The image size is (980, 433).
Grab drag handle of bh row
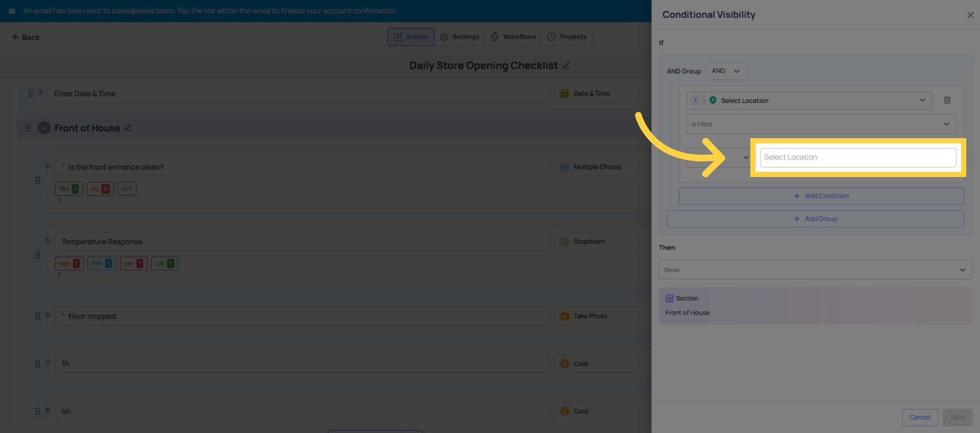pos(38,411)
